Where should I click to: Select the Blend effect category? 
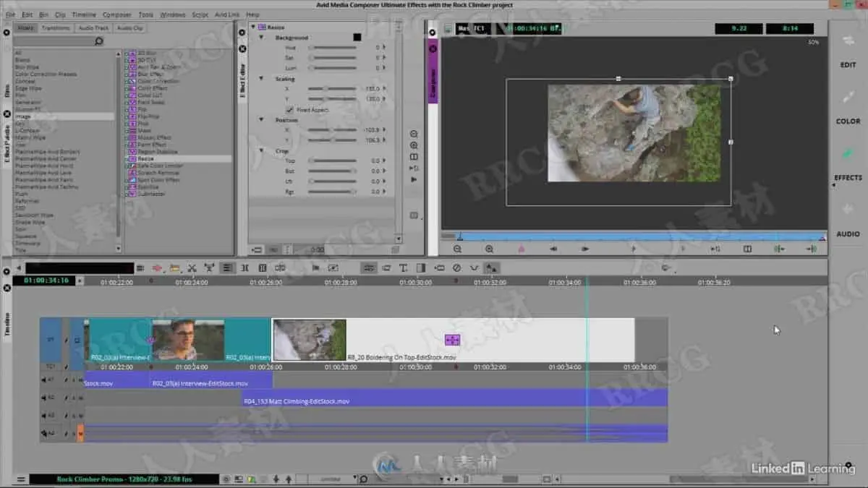click(23, 60)
